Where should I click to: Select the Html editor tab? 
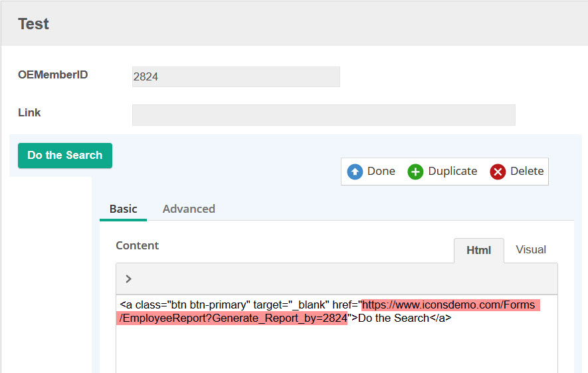tap(478, 250)
